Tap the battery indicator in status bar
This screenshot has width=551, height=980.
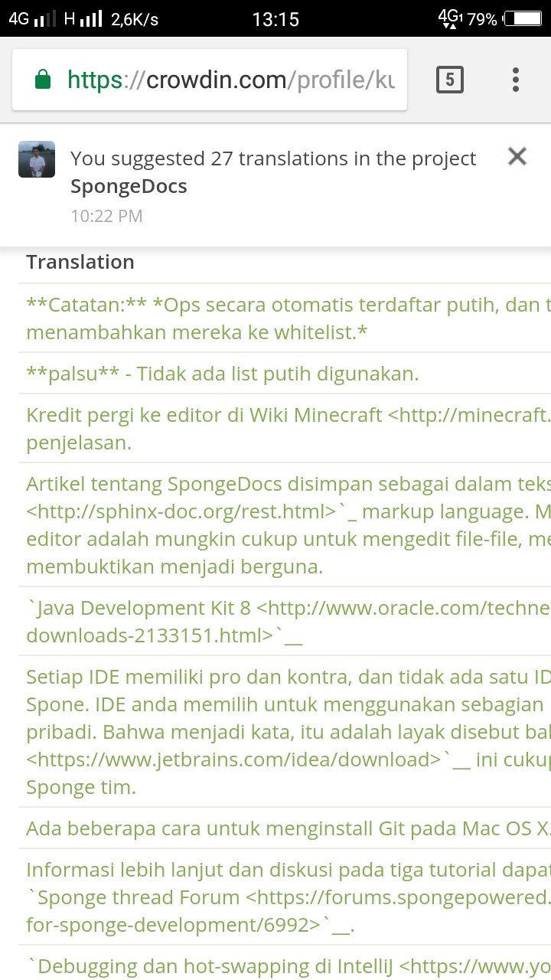click(522, 19)
